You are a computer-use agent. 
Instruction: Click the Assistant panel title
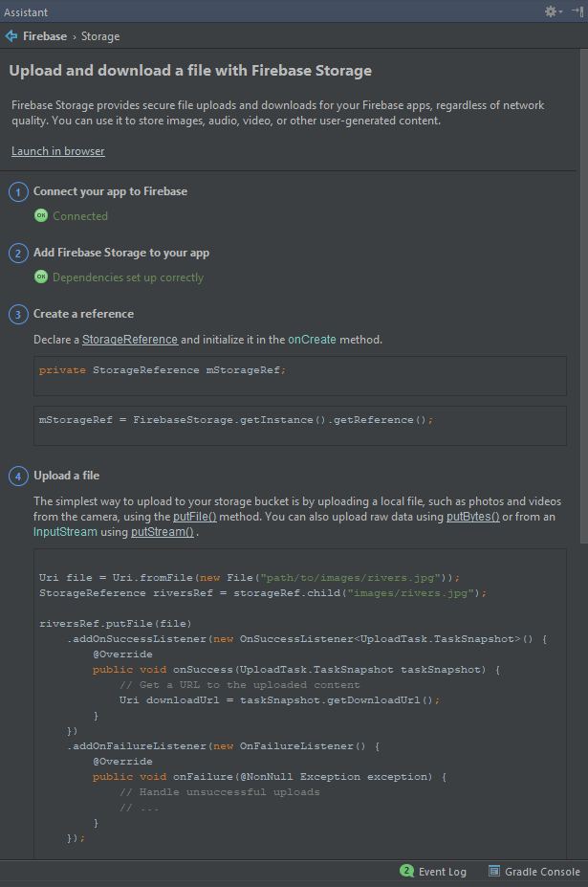(26, 11)
